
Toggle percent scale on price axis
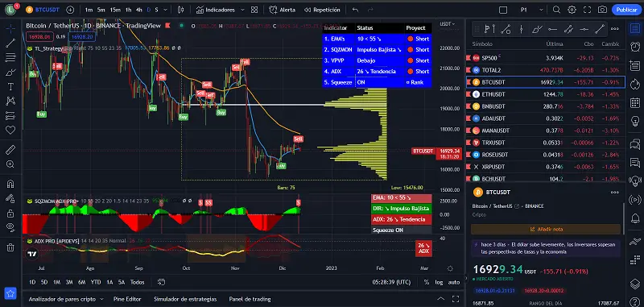click(427, 282)
